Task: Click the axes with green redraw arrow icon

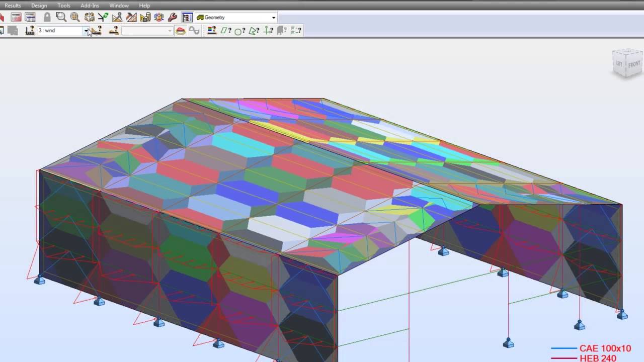Action: pyautogui.click(x=103, y=18)
